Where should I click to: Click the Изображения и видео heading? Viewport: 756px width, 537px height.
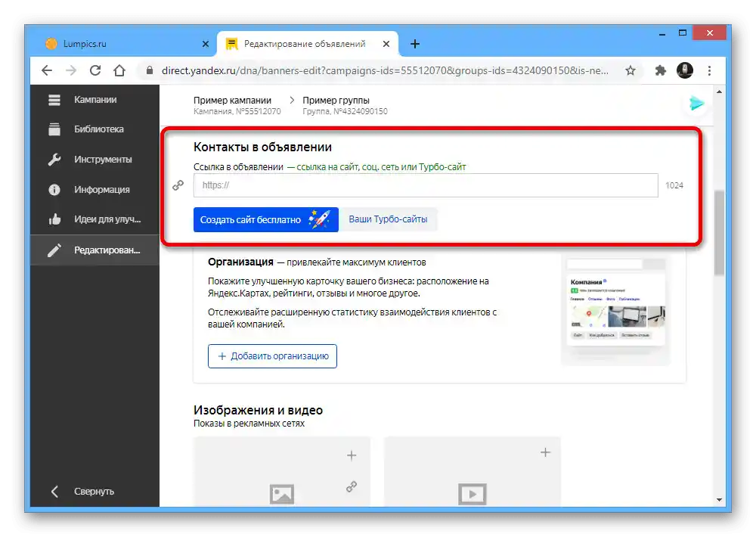(259, 410)
